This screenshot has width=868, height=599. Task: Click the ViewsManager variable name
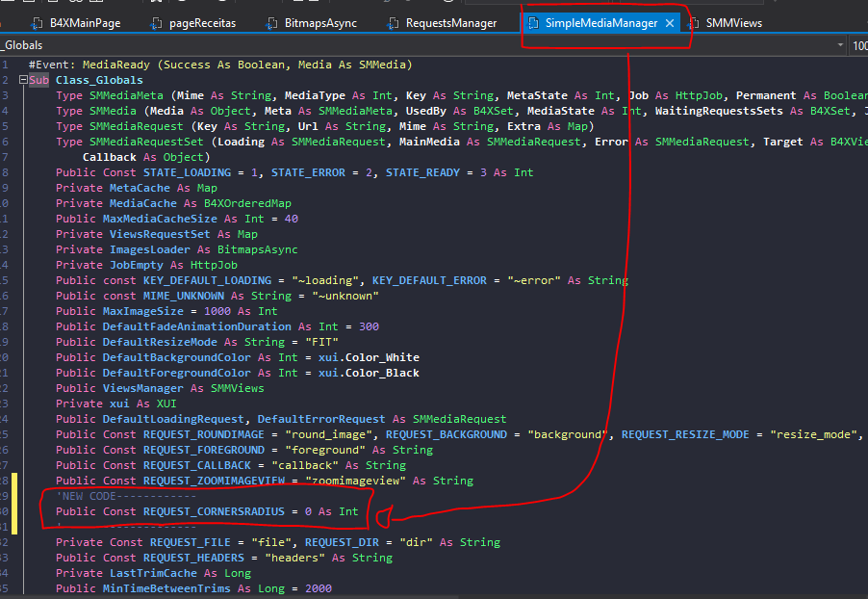point(142,388)
